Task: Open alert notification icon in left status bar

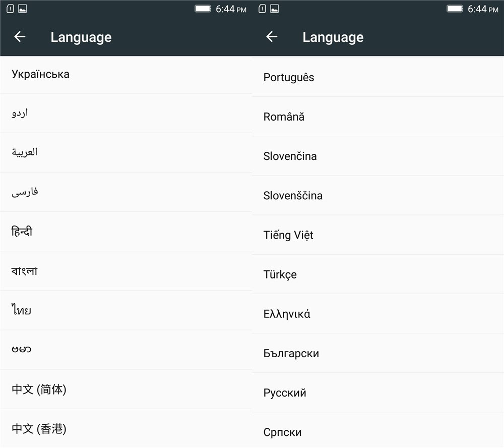Action: (x=10, y=9)
